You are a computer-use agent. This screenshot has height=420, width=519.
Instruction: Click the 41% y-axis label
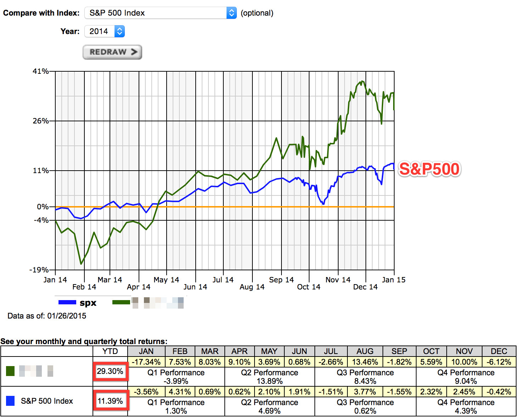[41, 71]
